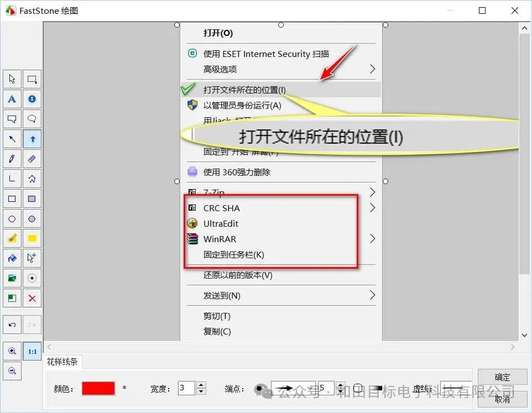Increase the 宽度 width stepper
The height and width of the screenshot is (413, 532).
coord(201,385)
